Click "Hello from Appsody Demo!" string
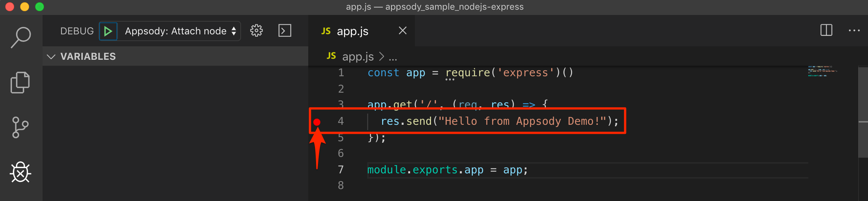 tap(522, 121)
